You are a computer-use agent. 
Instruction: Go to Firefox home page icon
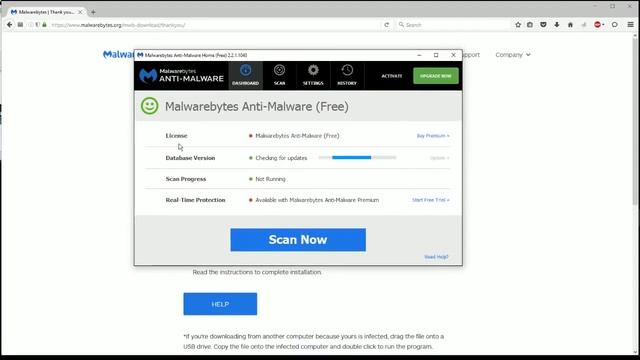point(570,25)
